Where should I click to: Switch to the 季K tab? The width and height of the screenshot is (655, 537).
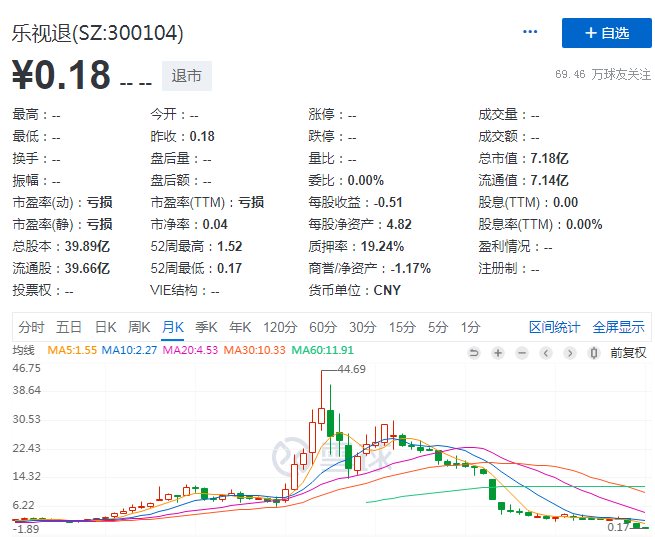click(206, 327)
